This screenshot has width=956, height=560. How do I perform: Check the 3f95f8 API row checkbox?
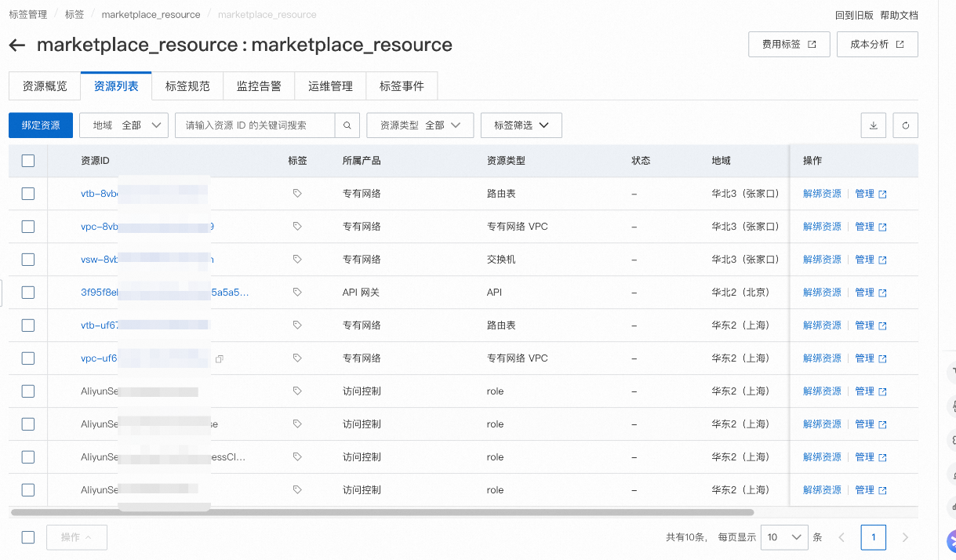pos(28,293)
